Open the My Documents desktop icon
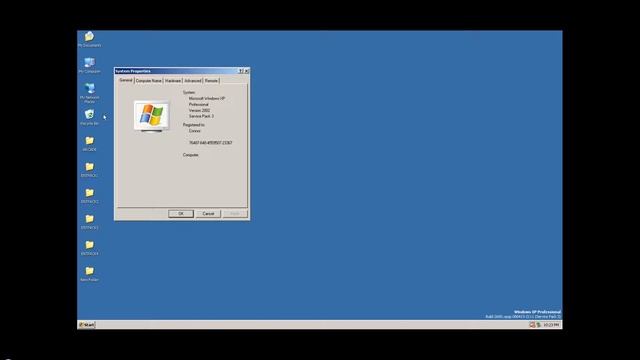 coord(89,39)
